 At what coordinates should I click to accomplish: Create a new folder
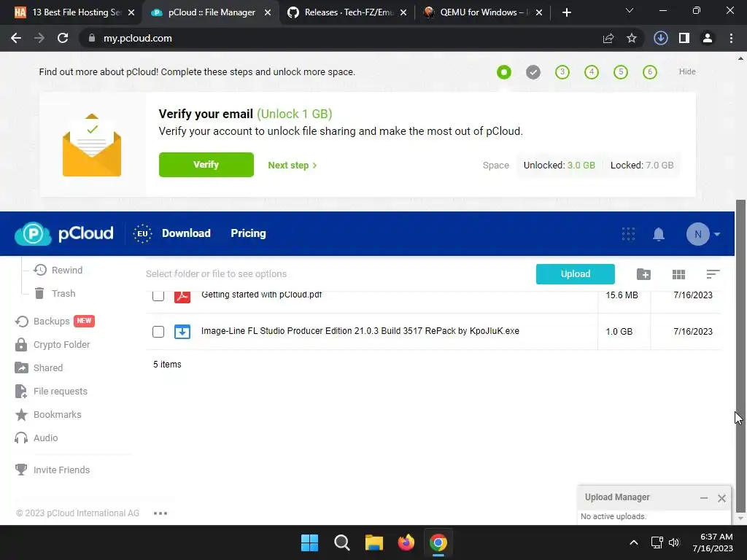(643, 274)
